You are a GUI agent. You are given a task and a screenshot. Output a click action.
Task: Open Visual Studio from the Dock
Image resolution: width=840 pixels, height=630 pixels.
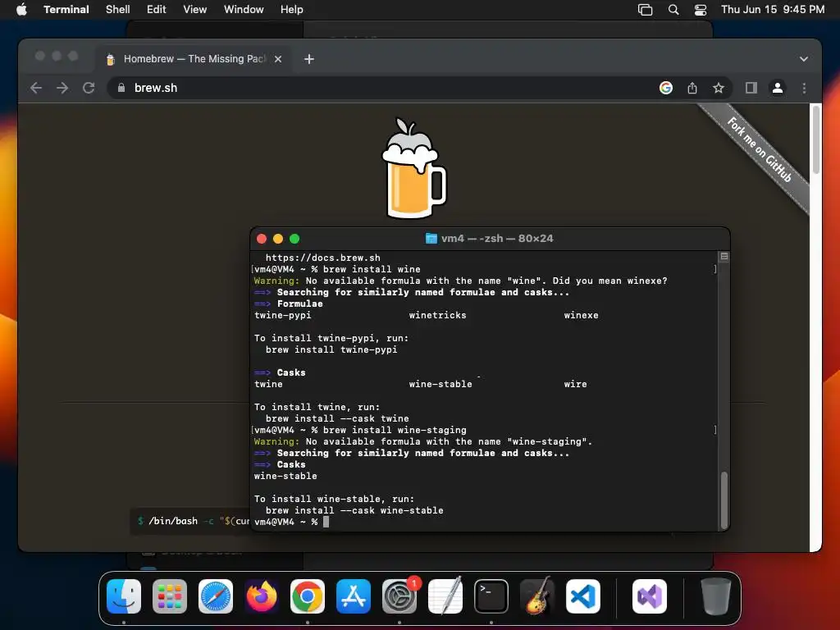point(650,596)
